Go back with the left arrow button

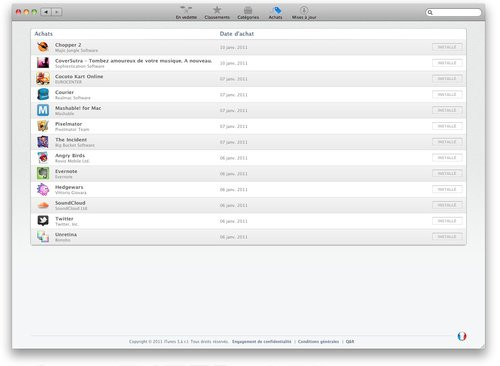[46, 12]
